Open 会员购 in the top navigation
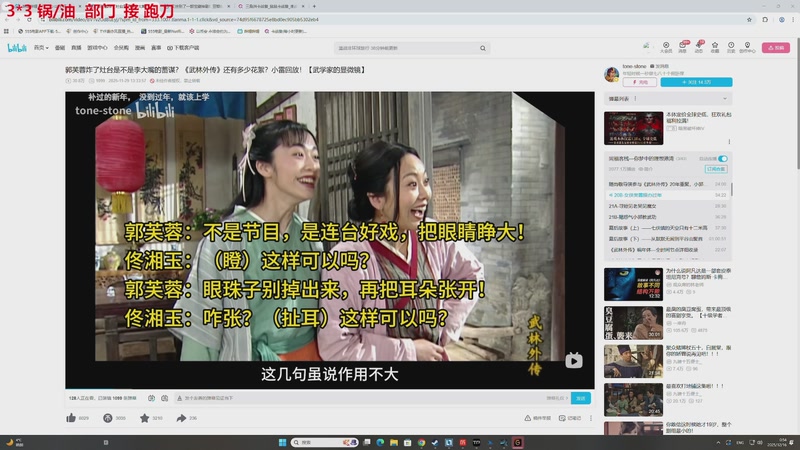 [x=121, y=47]
